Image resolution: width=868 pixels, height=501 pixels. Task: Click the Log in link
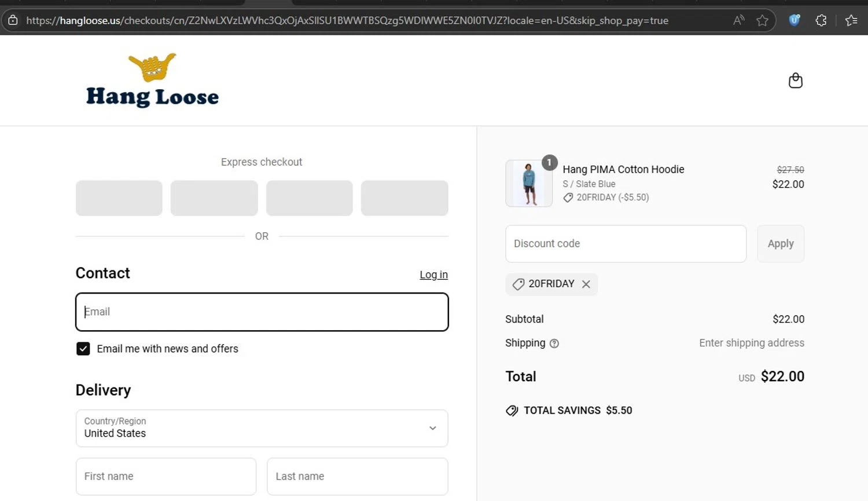pyautogui.click(x=433, y=275)
